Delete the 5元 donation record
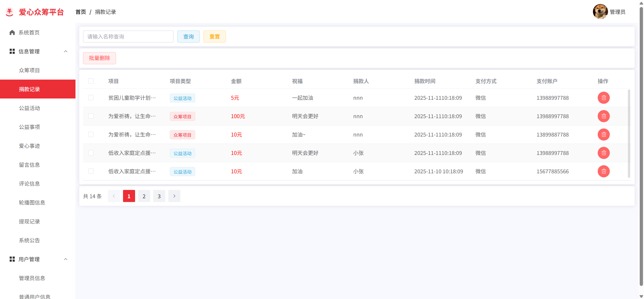The height and width of the screenshot is (299, 644). [x=603, y=98]
